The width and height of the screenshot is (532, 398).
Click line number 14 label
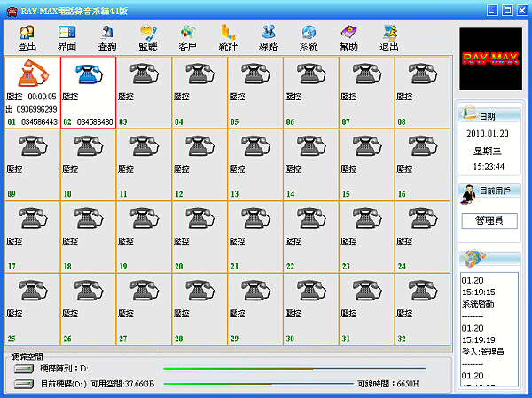291,194
